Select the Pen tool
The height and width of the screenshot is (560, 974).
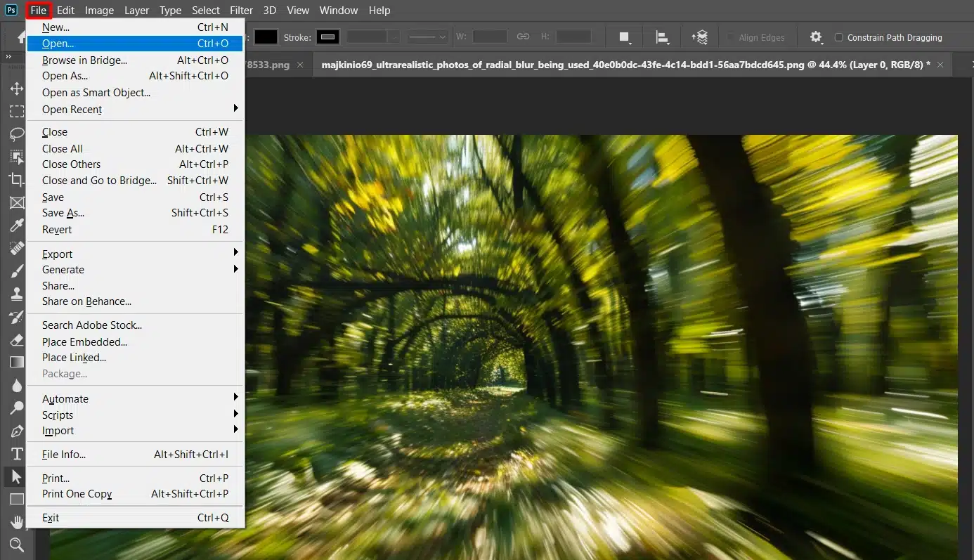pyautogui.click(x=16, y=431)
